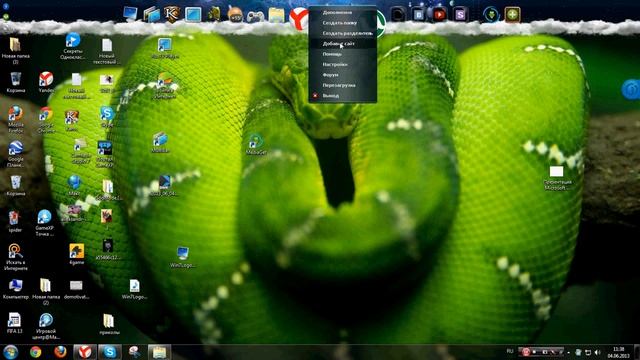Select the Google Chrome desktop shortcut

point(46,120)
